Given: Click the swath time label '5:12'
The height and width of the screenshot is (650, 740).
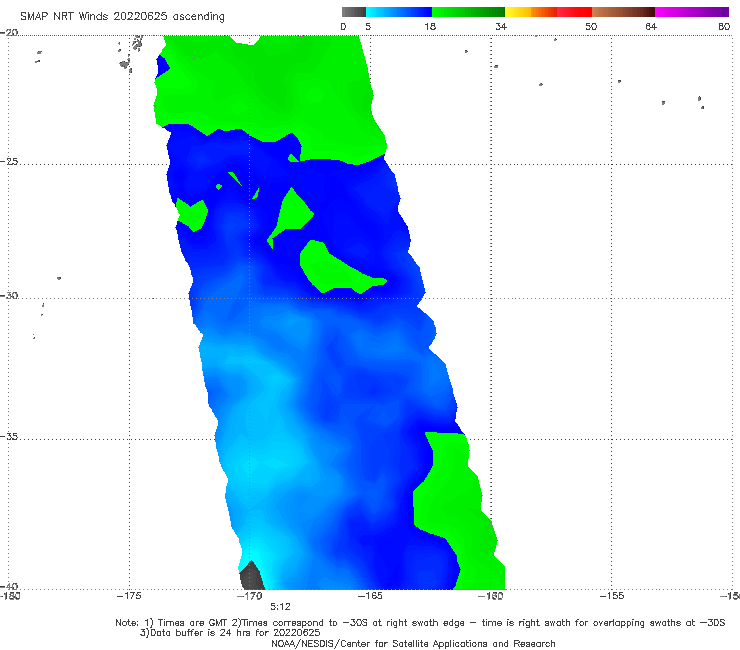Looking at the screenshot, I should click(x=280, y=607).
